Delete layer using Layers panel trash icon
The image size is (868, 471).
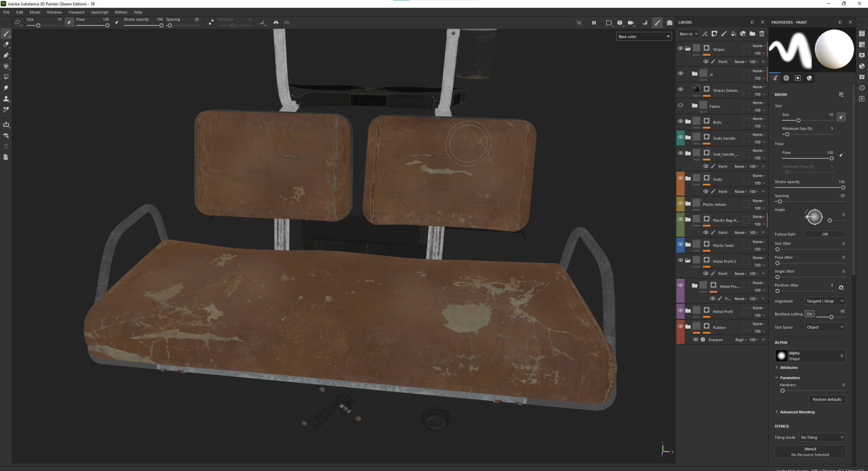[762, 34]
